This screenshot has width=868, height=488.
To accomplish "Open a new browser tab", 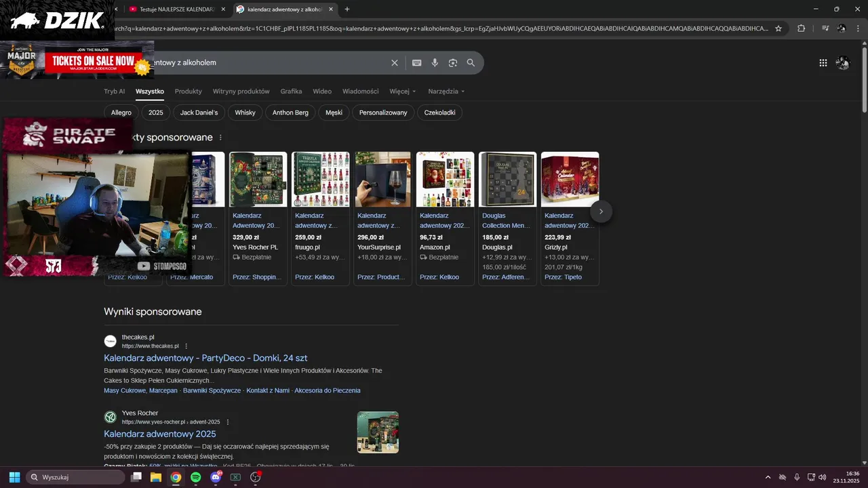I will click(347, 9).
